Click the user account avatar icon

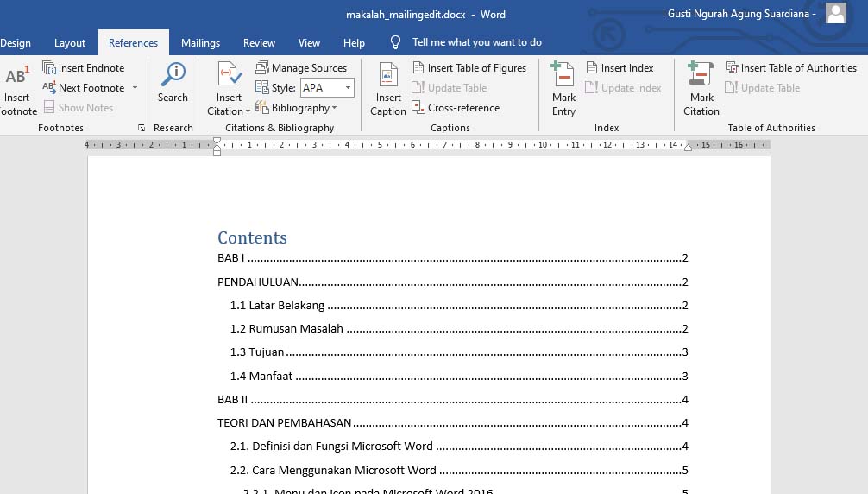(x=836, y=13)
